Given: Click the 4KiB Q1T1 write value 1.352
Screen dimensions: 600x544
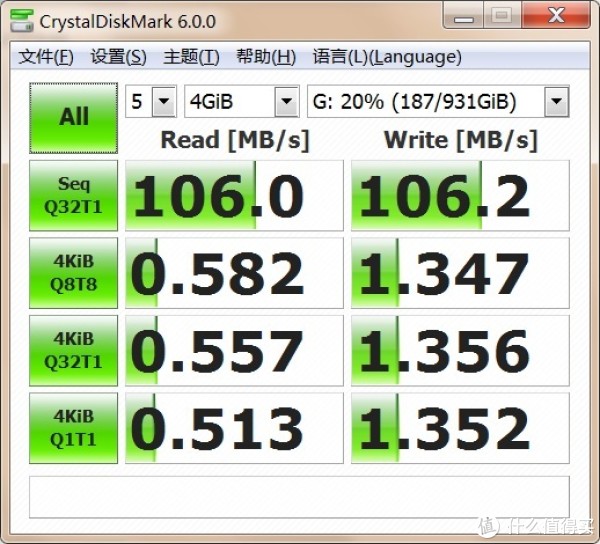Looking at the screenshot, I should [460, 428].
